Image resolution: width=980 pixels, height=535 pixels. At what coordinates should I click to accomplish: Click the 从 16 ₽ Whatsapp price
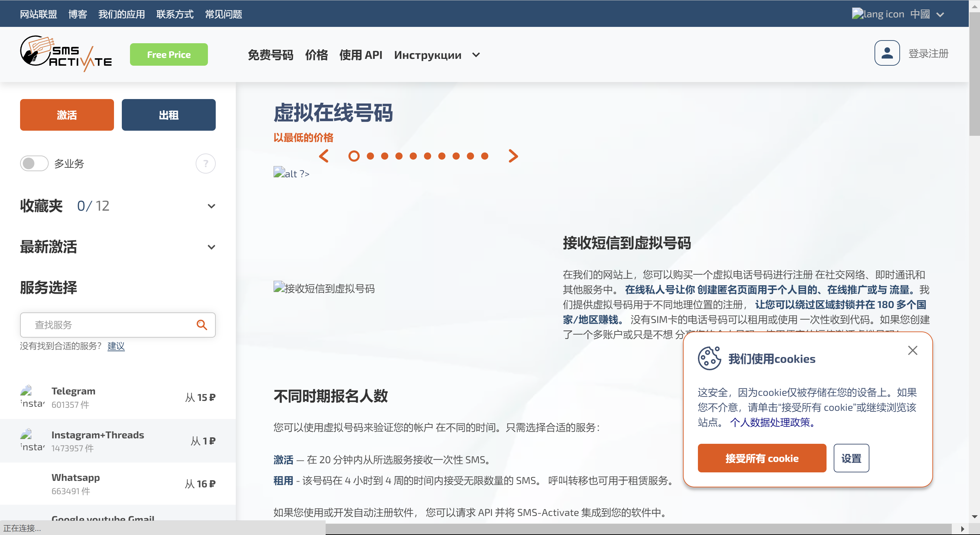[200, 484]
